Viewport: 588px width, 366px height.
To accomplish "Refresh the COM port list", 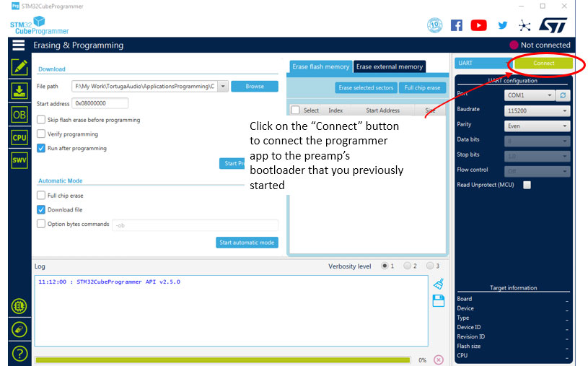I will (563, 95).
